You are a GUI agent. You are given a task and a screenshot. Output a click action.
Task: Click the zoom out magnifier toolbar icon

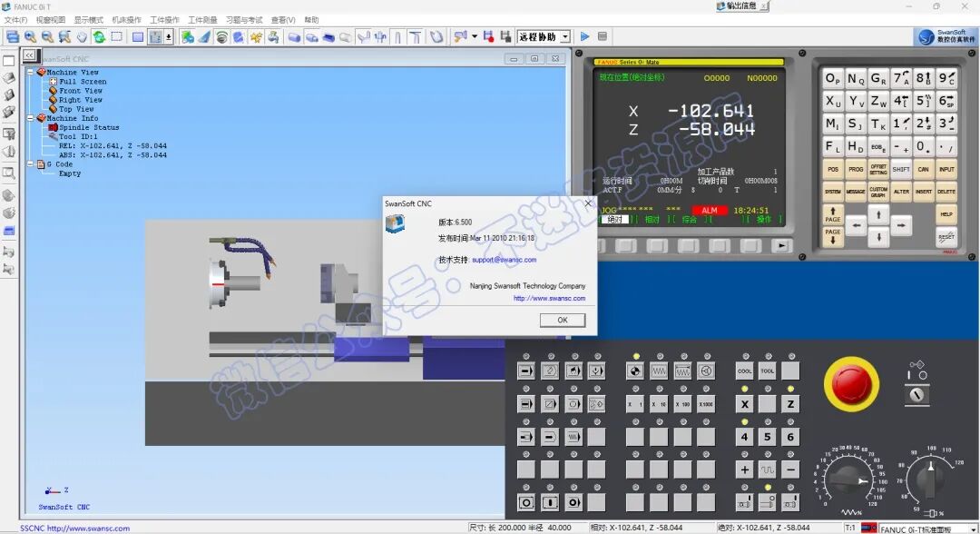coord(47,37)
